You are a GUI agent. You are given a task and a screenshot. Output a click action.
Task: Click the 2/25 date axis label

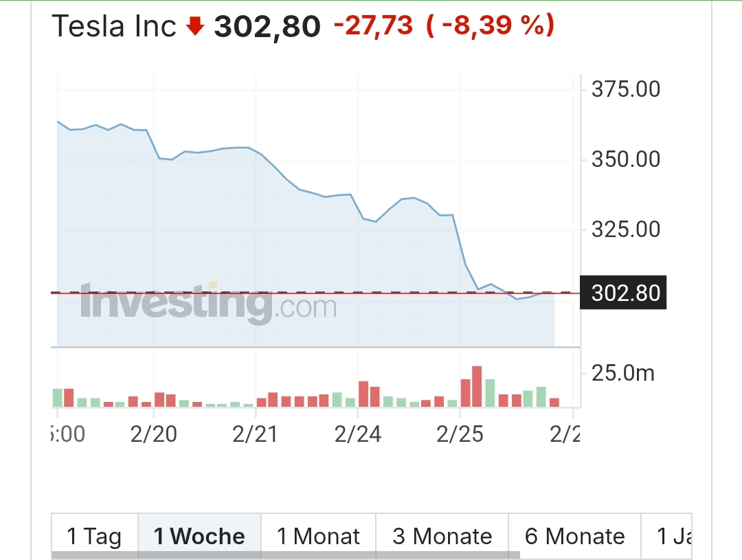point(460,435)
